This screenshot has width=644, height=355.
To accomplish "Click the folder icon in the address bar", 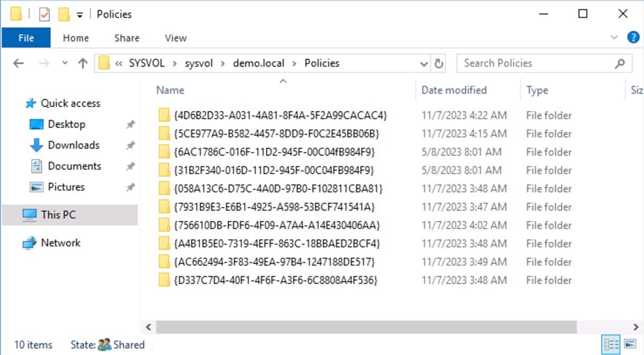I will tap(105, 63).
